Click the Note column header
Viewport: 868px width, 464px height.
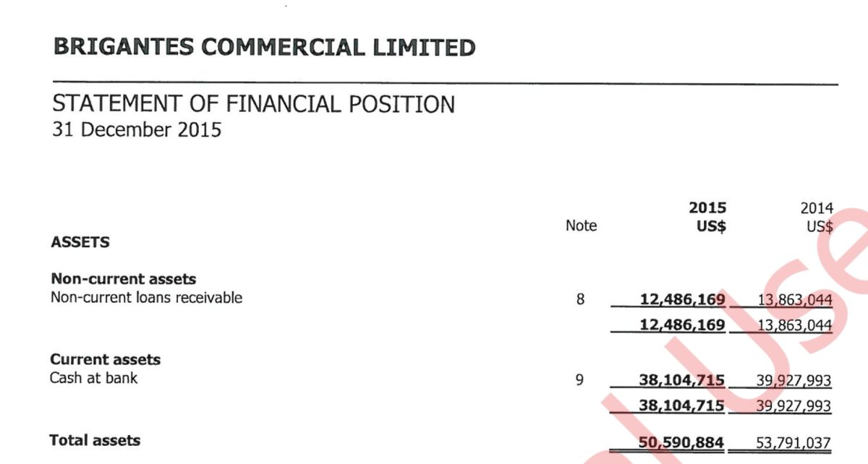(582, 225)
